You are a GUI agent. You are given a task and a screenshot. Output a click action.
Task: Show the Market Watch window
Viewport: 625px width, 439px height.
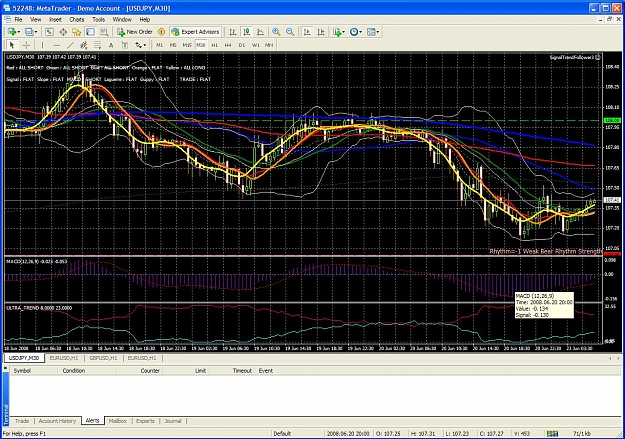tap(49, 32)
